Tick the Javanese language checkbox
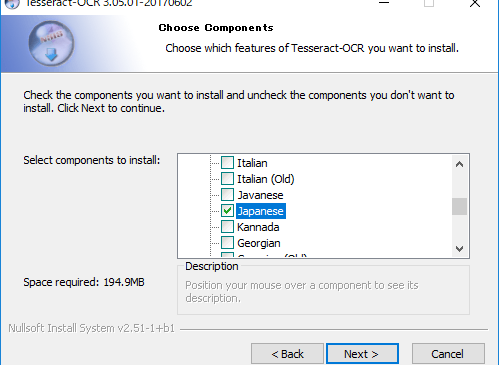This screenshot has height=365, width=499. tap(227, 195)
